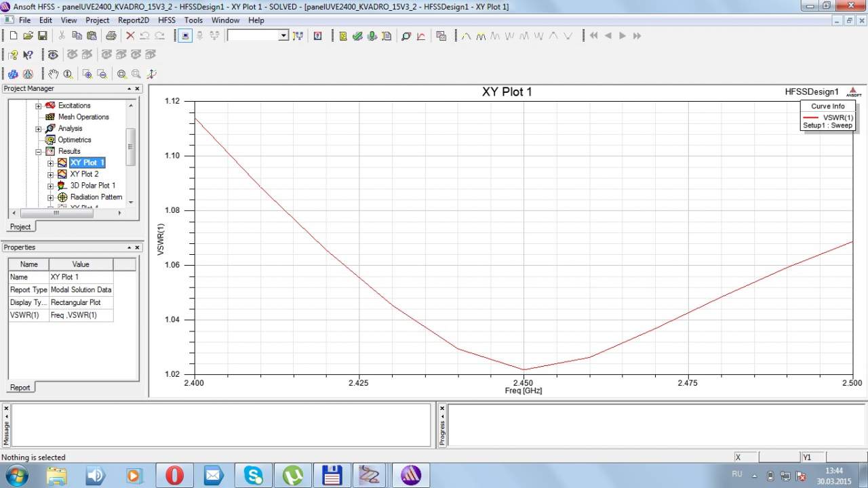
Task: Click the Display Type value cell
Action: 80,302
